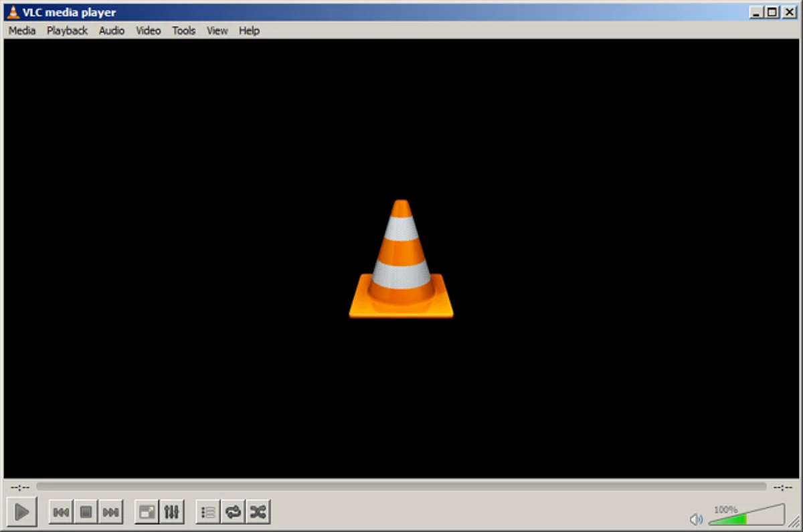Mute audio using the speaker icon
This screenshot has height=532, width=803.
[696, 519]
